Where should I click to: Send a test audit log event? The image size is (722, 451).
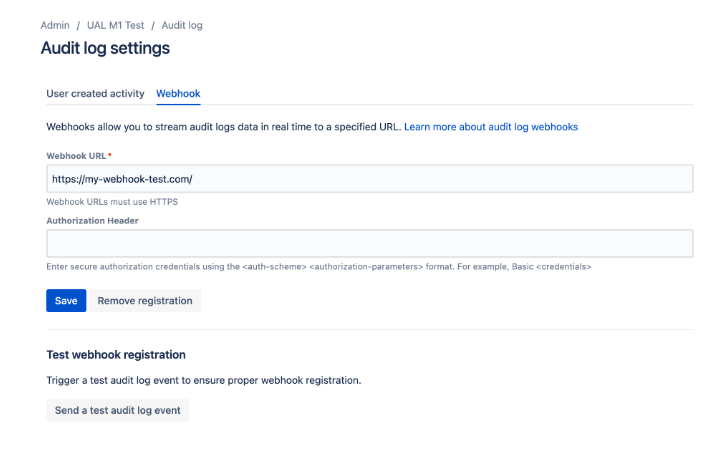click(x=117, y=410)
